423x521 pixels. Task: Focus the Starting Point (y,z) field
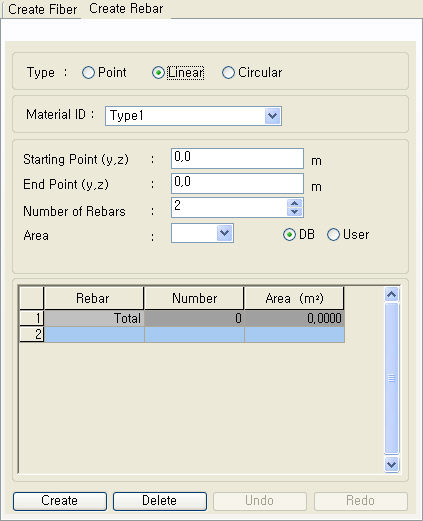237,159
